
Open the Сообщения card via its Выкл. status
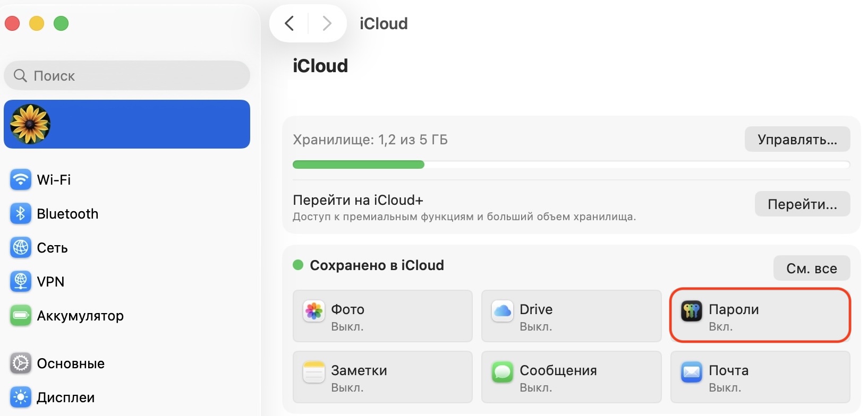click(536, 388)
